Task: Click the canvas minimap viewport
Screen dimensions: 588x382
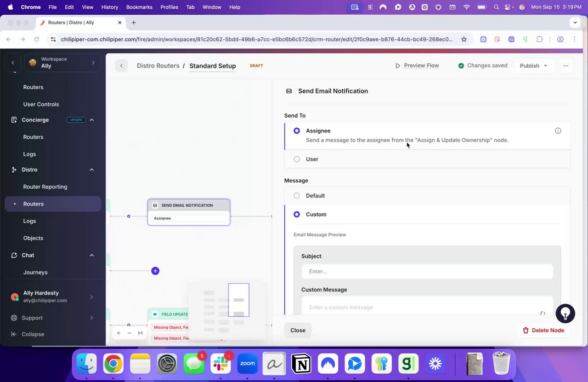Action: pos(239,300)
